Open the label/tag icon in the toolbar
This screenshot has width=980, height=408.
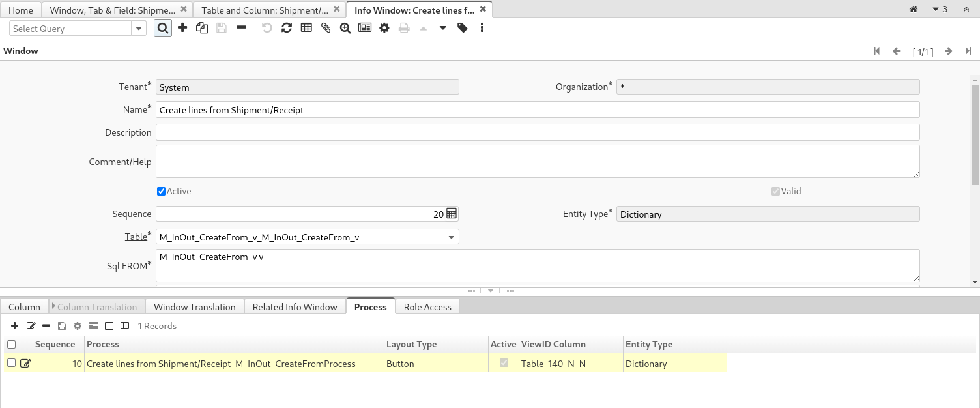462,27
